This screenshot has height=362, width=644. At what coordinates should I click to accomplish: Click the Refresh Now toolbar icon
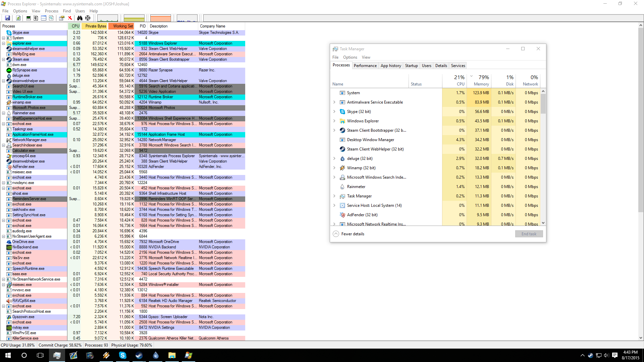[18, 18]
